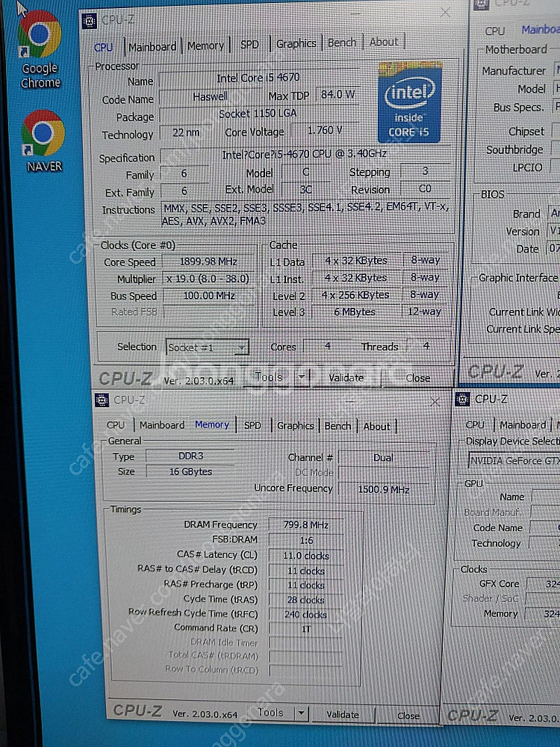
Task: Click the FSB:DRAM 1:6 value
Action: click(305, 541)
